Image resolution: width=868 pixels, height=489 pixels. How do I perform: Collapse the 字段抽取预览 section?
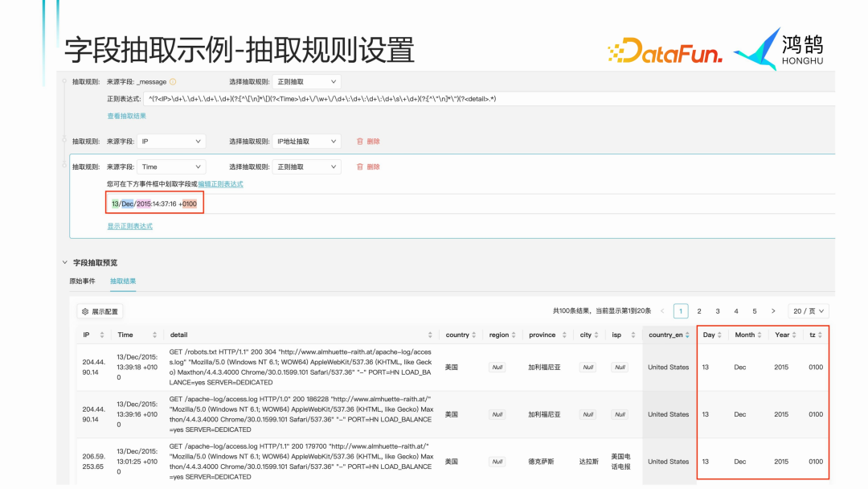67,264
